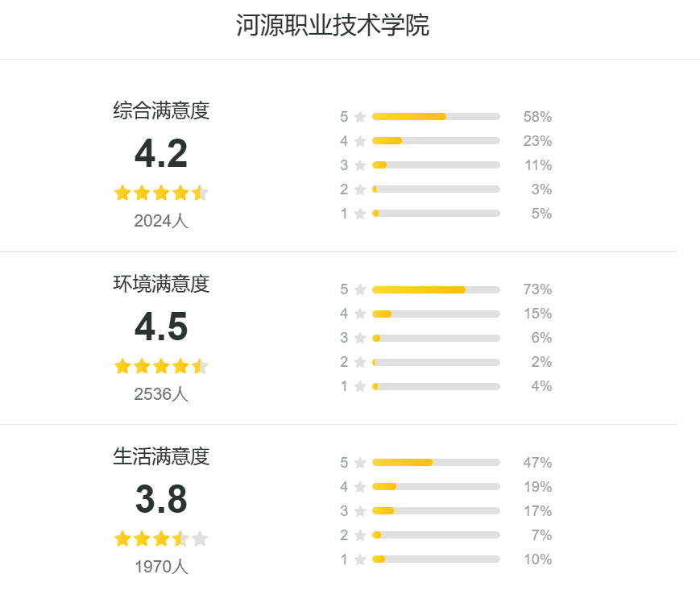Viewport: 700px width, 599px height.
Task: Click the 5-star icon in 生活满意度 breakdown
Action: pyautogui.click(x=360, y=463)
